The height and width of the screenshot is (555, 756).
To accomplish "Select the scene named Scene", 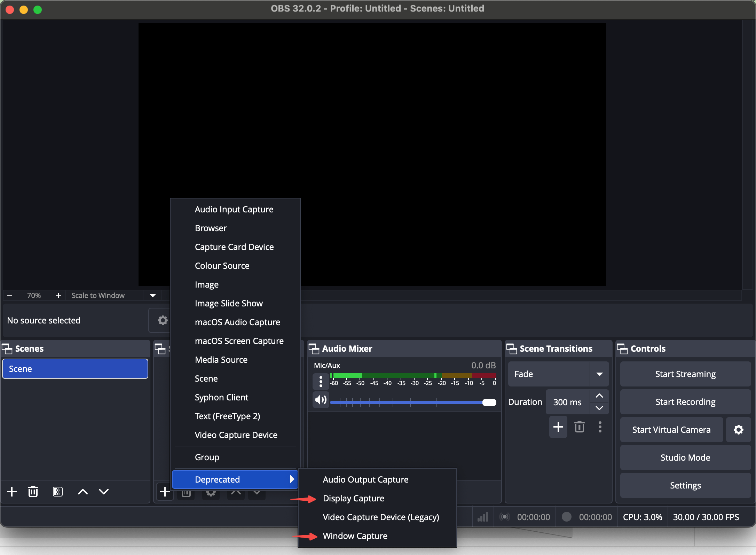I will [x=75, y=369].
